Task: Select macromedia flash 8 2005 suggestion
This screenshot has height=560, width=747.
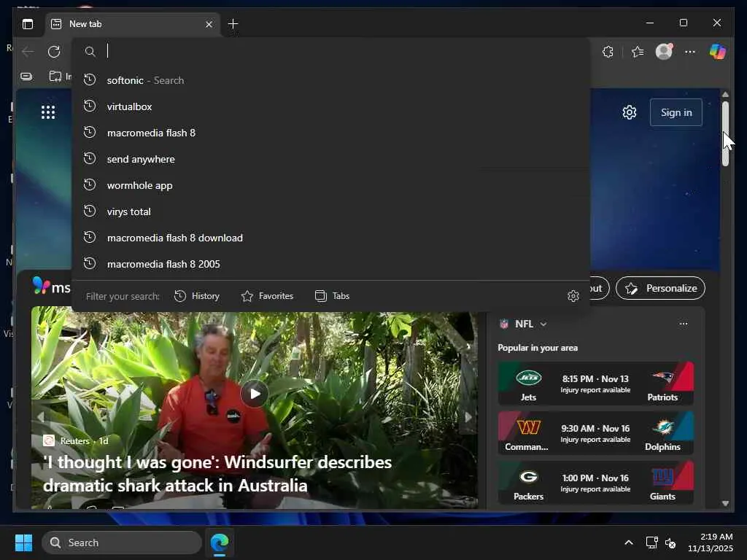Action: [x=330, y=264]
